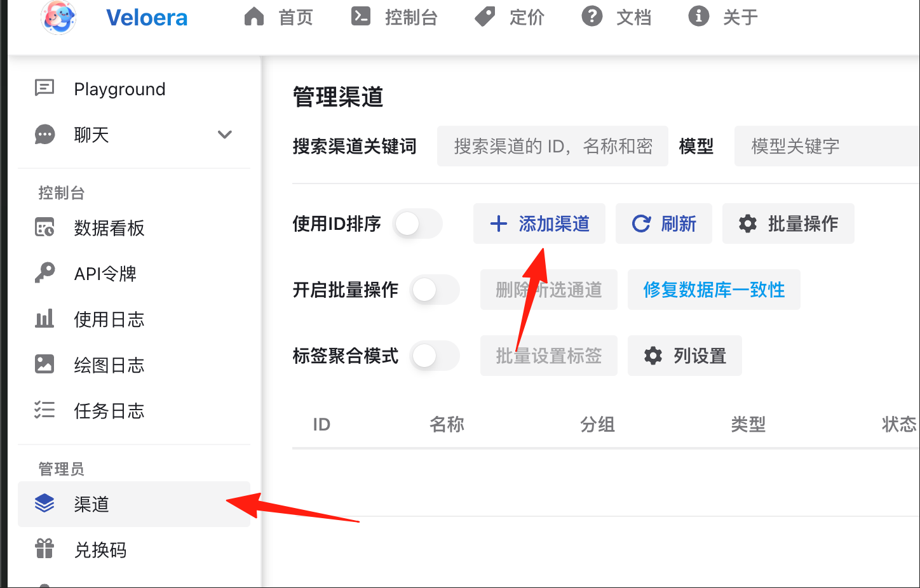This screenshot has height=588, width=920.
Task: Click the 状态 column header
Action: (x=899, y=424)
